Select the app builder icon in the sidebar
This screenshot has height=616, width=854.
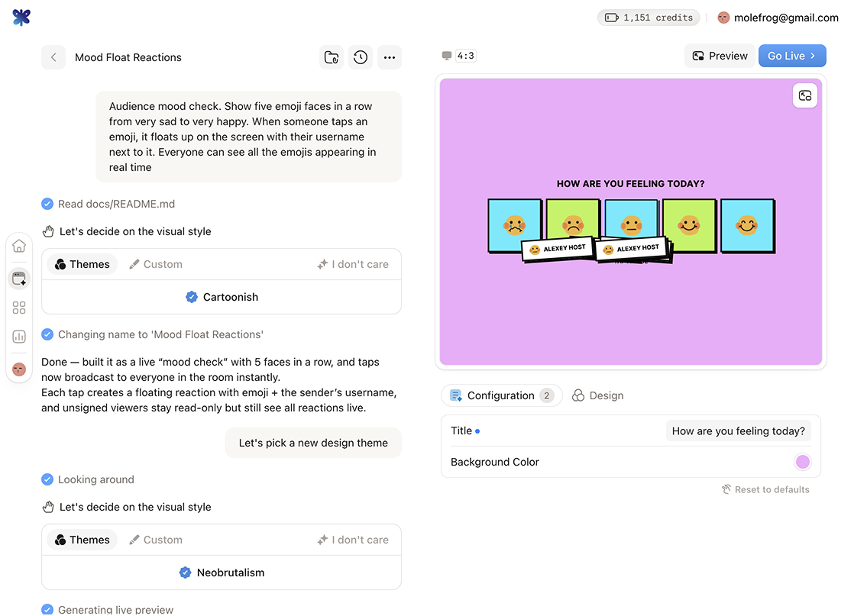18,278
